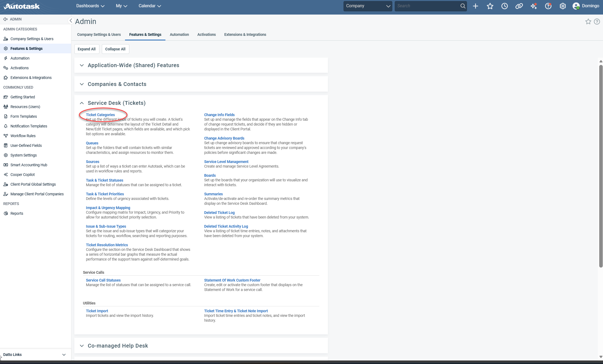Switch to the Automation tab

[x=179, y=34]
